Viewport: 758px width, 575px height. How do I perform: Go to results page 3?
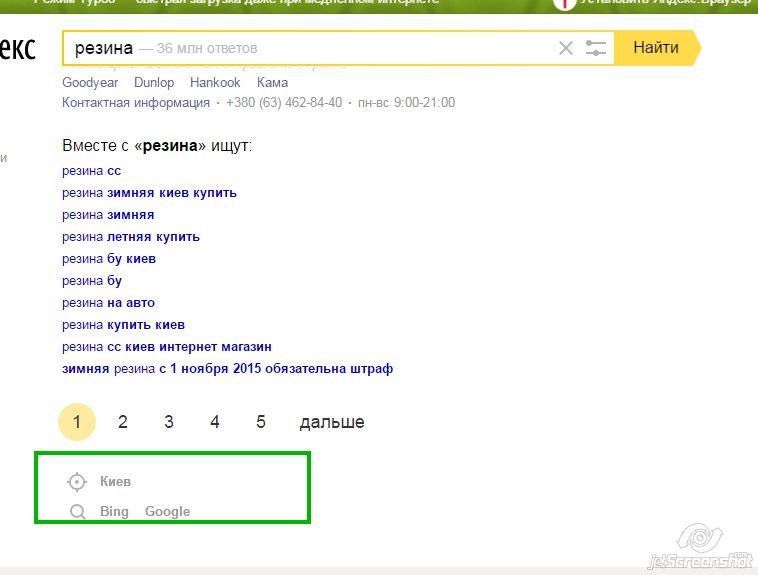169,422
